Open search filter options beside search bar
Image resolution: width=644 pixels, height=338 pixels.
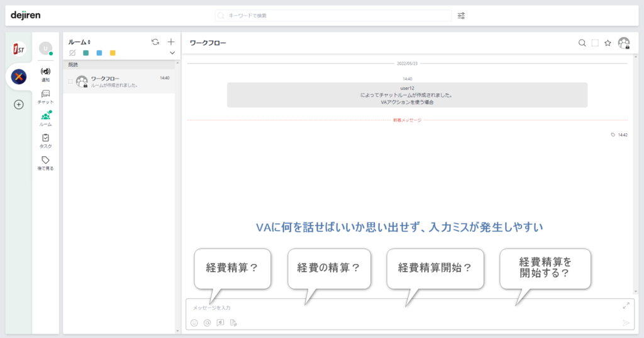point(461,16)
